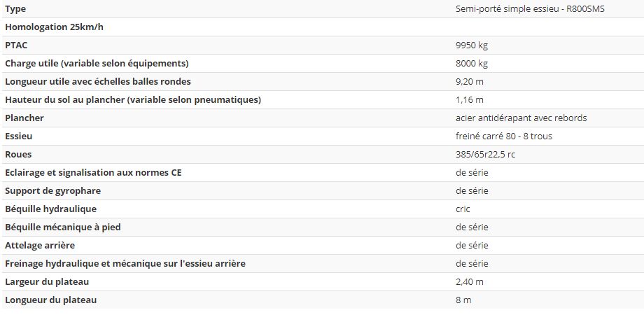Click the 'Support de gyrophare' label
644x315 pixels.
[x=53, y=191]
